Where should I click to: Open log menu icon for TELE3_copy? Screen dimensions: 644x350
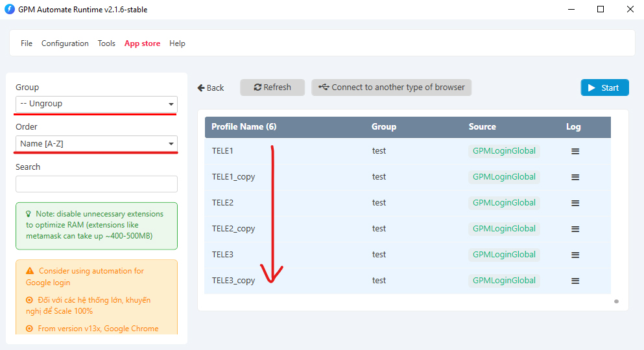click(x=575, y=281)
